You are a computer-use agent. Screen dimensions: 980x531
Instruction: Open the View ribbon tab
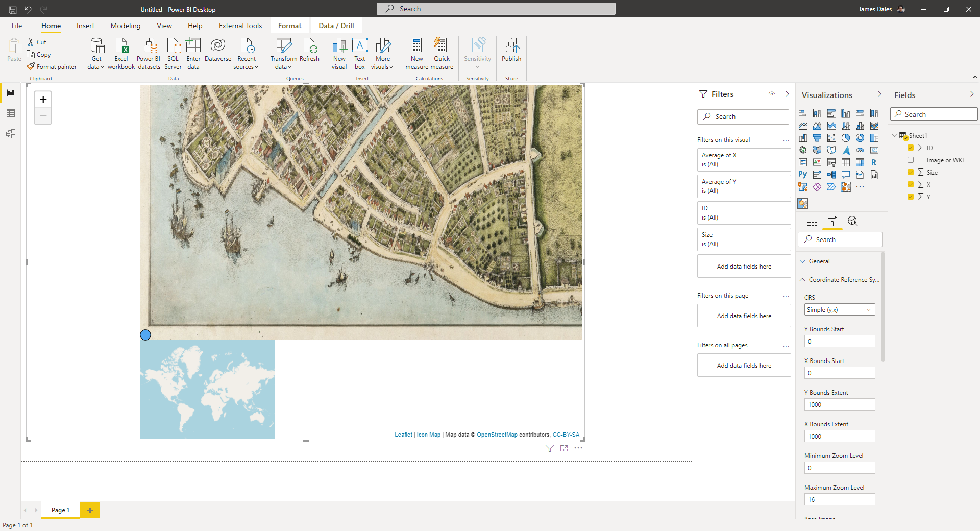tap(164, 26)
